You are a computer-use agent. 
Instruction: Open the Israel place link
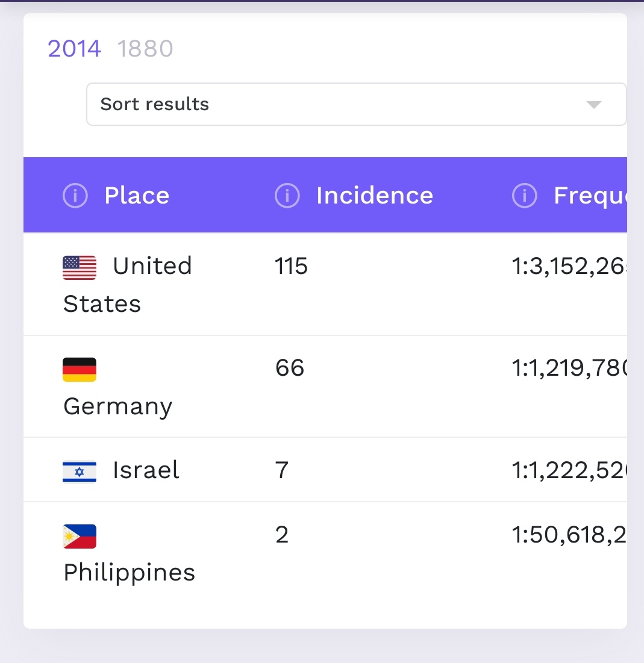point(146,470)
